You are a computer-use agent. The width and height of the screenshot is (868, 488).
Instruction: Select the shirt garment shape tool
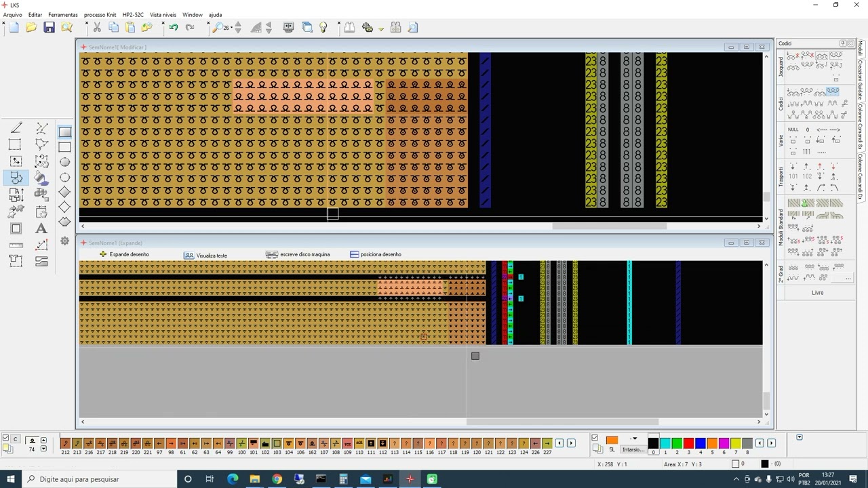[16, 261]
